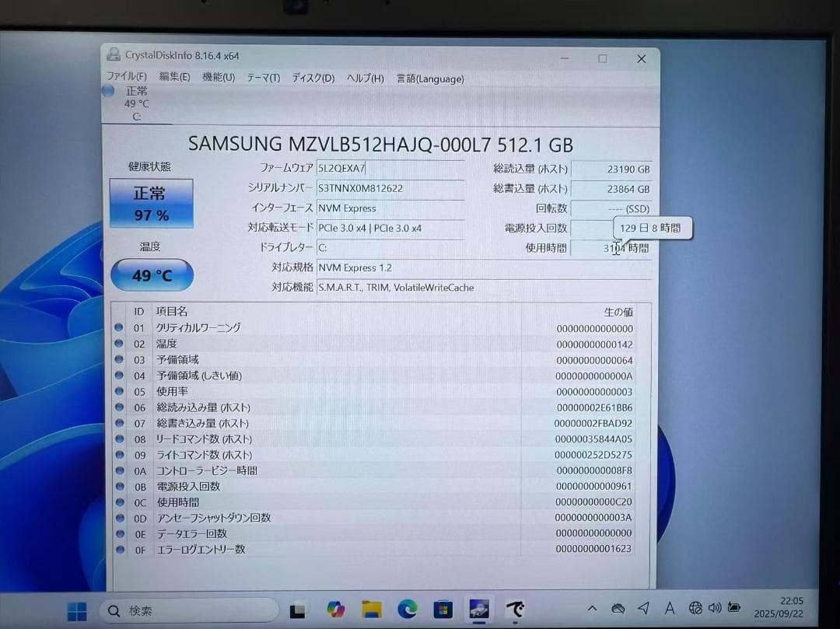This screenshot has width=840, height=629.
Task: Click the CrystalDiskInfo icon in the title bar
Action: tap(114, 54)
